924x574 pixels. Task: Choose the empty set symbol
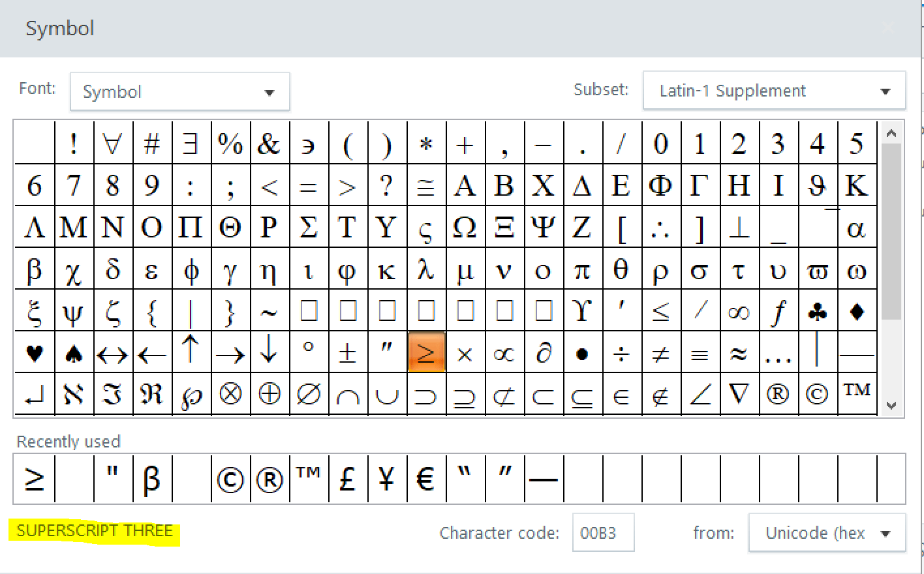coord(308,393)
